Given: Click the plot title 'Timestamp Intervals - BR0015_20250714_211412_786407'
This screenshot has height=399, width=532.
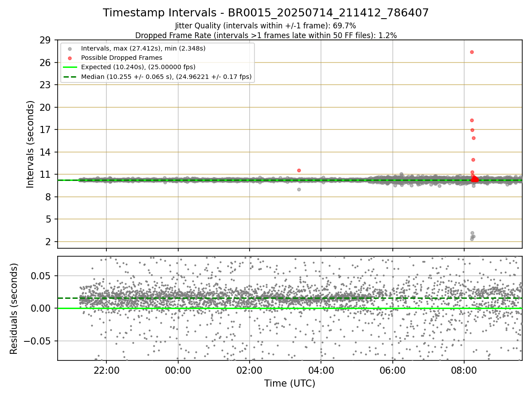Looking at the screenshot, I should 266,13.
